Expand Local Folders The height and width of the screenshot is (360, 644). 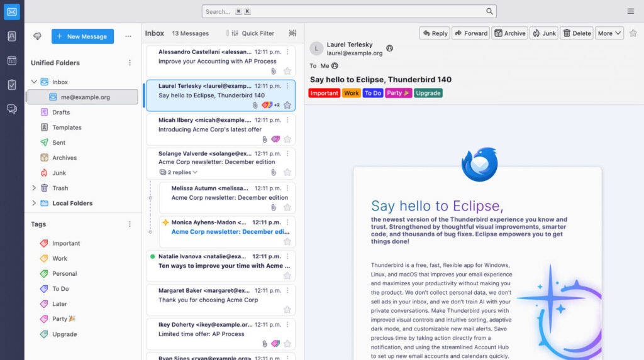point(34,203)
